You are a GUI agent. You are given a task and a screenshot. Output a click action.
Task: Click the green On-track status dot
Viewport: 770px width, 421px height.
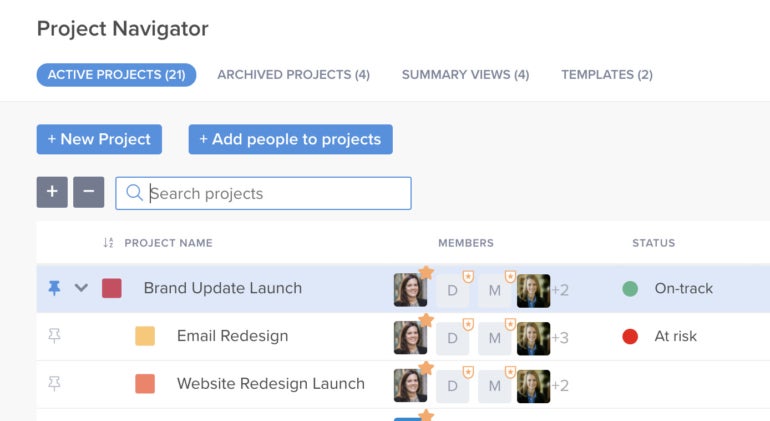pos(630,289)
